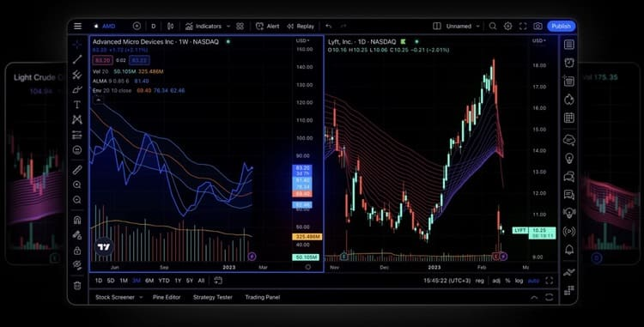Expand the Indicators favorites dropdown arrow

pos(228,27)
